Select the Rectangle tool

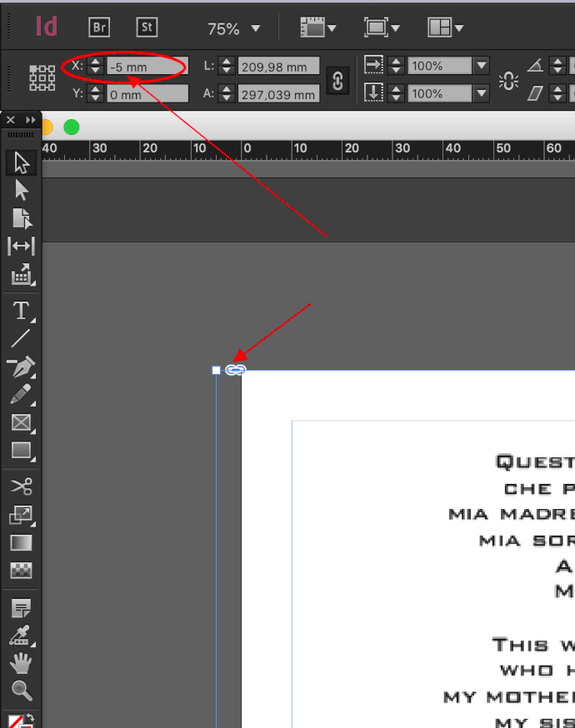click(x=22, y=451)
